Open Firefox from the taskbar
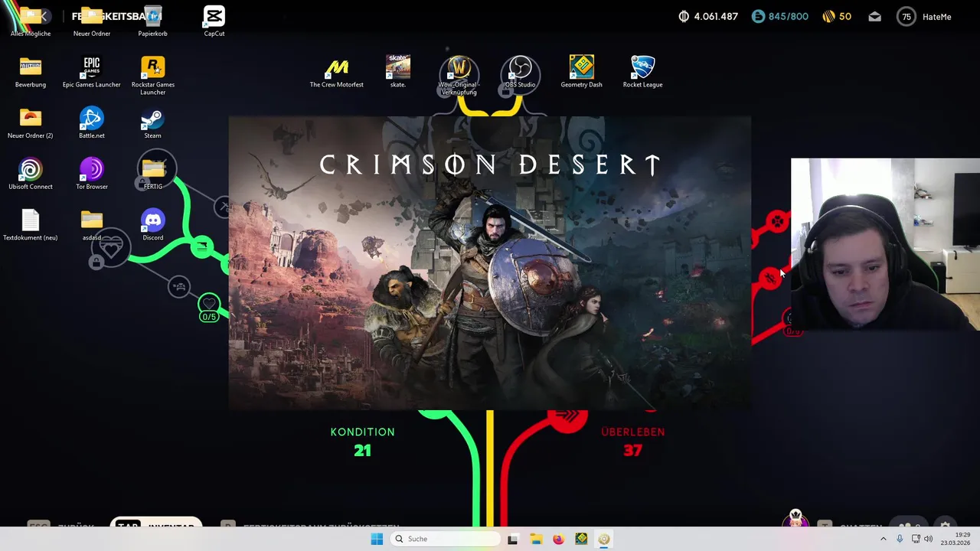 (x=558, y=539)
